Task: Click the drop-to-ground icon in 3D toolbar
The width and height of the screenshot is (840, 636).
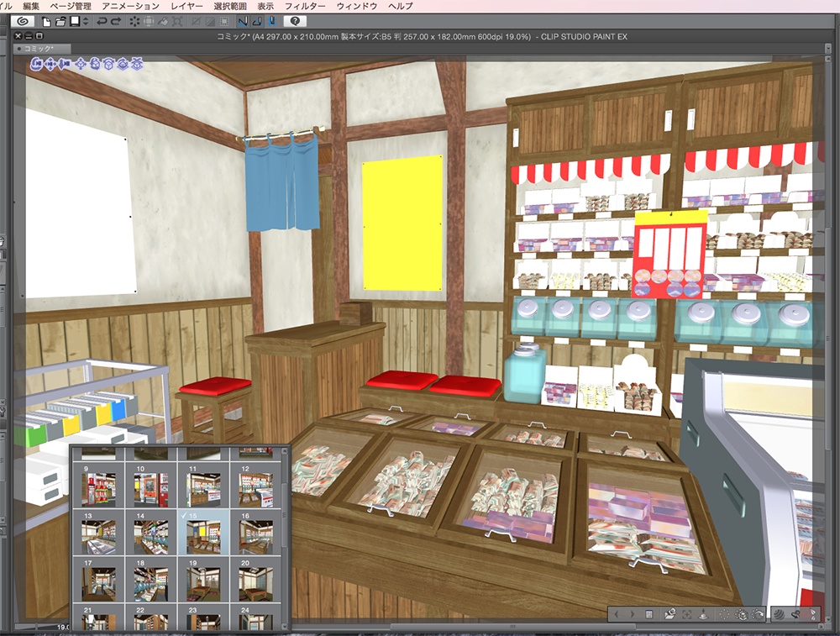Action: [x=704, y=614]
